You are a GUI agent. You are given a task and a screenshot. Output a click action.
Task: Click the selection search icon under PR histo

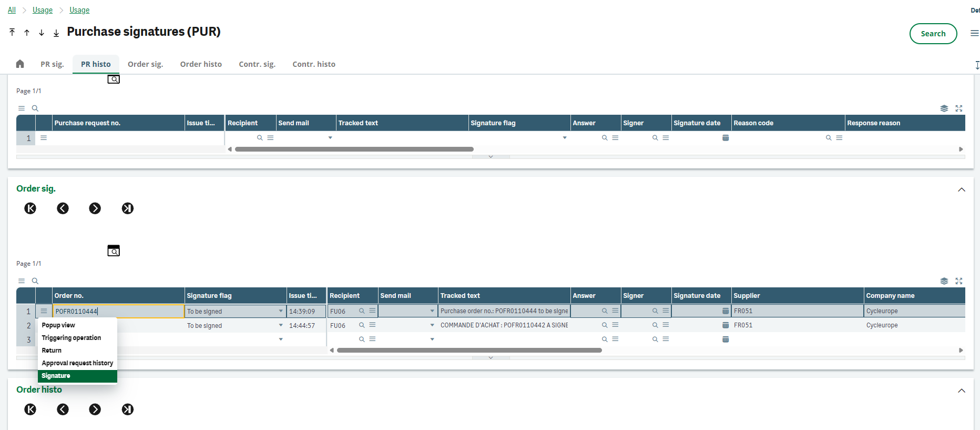click(x=114, y=79)
